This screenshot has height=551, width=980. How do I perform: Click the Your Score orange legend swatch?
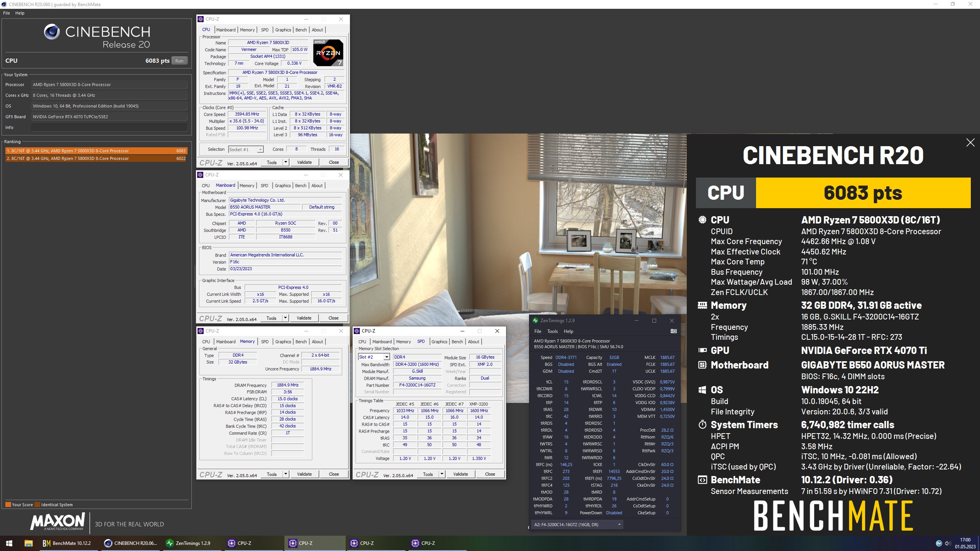(x=8, y=505)
